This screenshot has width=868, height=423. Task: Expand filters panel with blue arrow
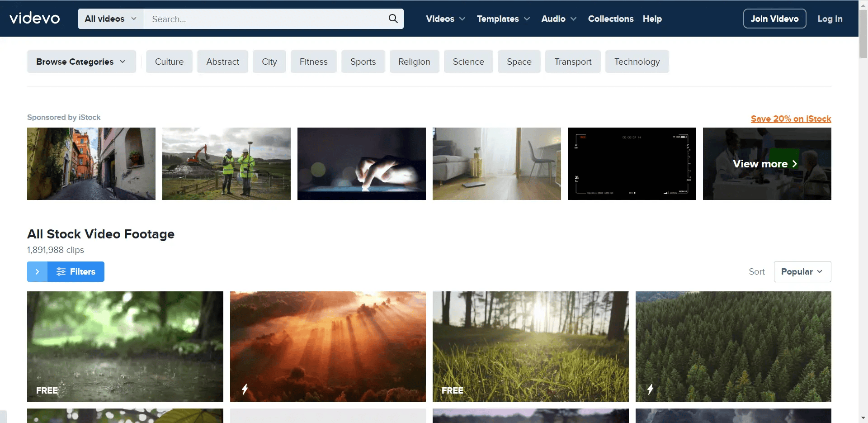[37, 271]
